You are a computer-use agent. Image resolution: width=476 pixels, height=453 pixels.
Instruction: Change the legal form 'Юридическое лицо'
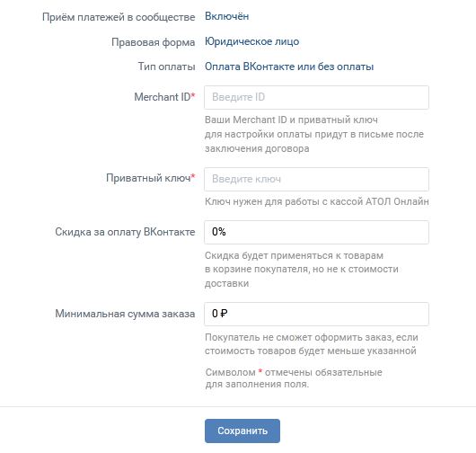tap(252, 41)
